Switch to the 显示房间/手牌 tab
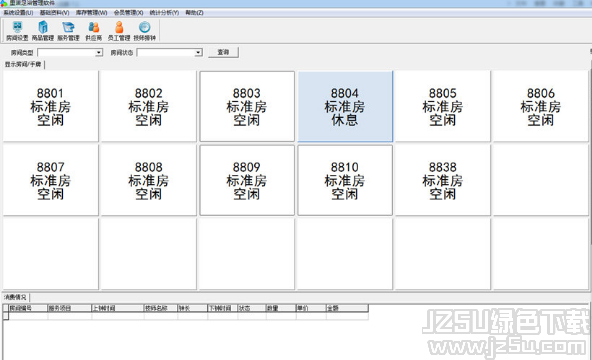This screenshot has height=360, width=592. 23,65
